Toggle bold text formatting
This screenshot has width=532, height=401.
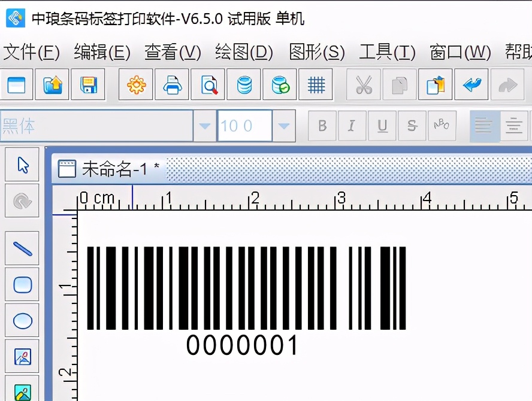point(322,126)
